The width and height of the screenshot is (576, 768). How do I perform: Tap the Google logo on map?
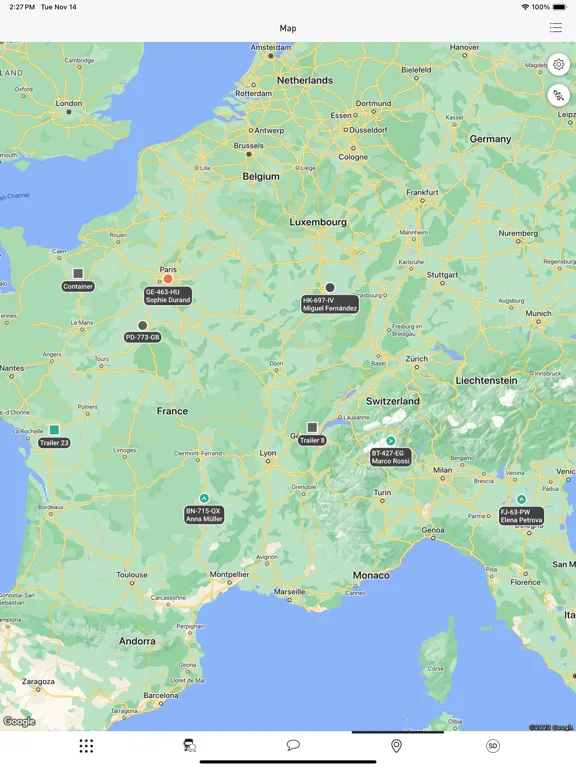pos(19,721)
